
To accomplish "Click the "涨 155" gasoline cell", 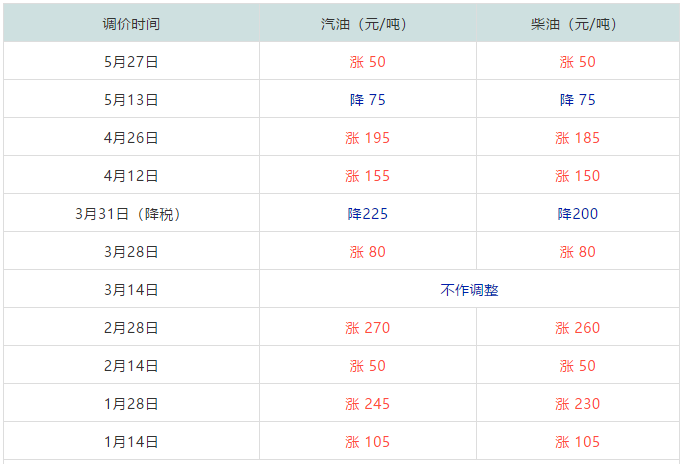I will point(368,175).
